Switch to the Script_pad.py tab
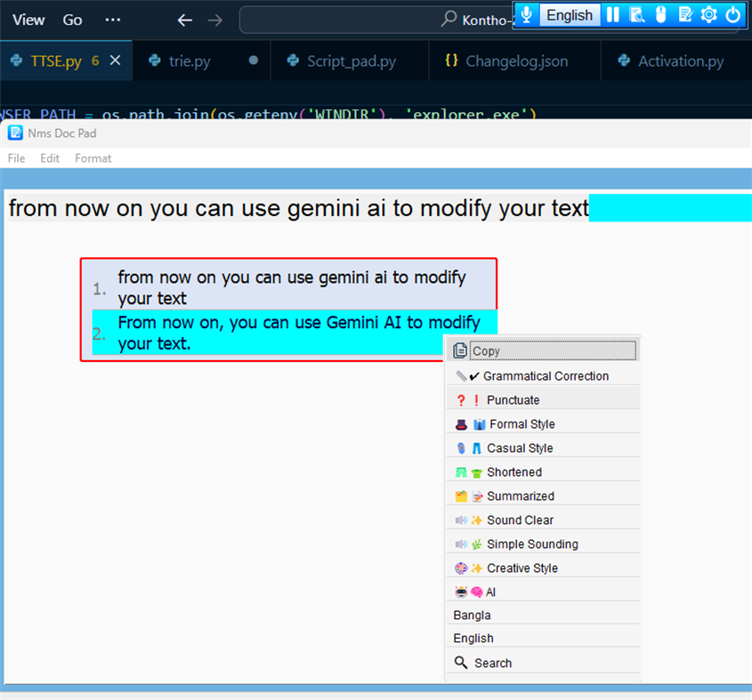 [x=351, y=60]
